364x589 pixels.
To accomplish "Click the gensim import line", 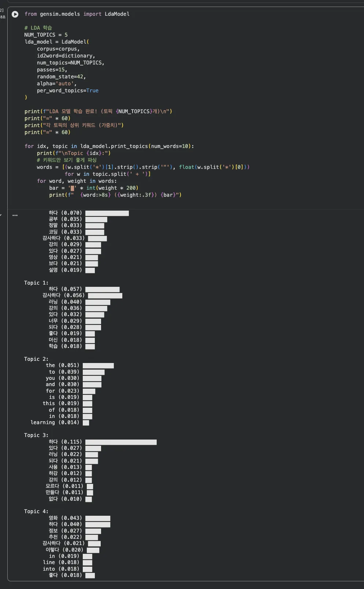I will pyautogui.click(x=77, y=14).
